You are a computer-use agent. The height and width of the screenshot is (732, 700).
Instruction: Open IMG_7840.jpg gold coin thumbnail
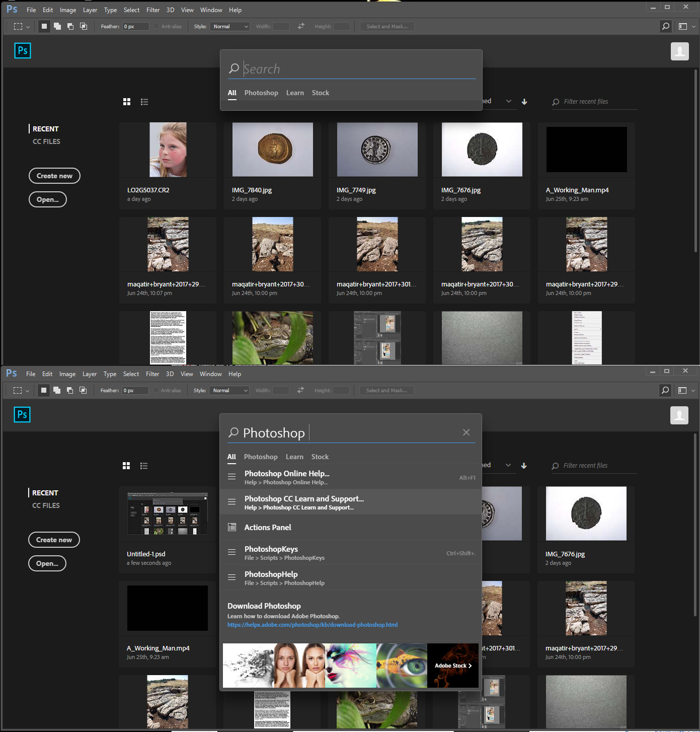pos(273,150)
